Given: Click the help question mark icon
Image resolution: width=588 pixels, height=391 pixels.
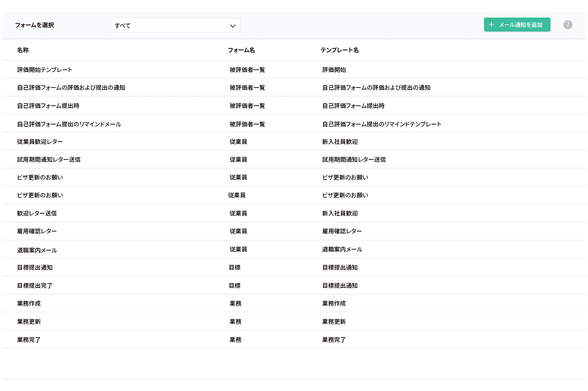Looking at the screenshot, I should tap(568, 25).
